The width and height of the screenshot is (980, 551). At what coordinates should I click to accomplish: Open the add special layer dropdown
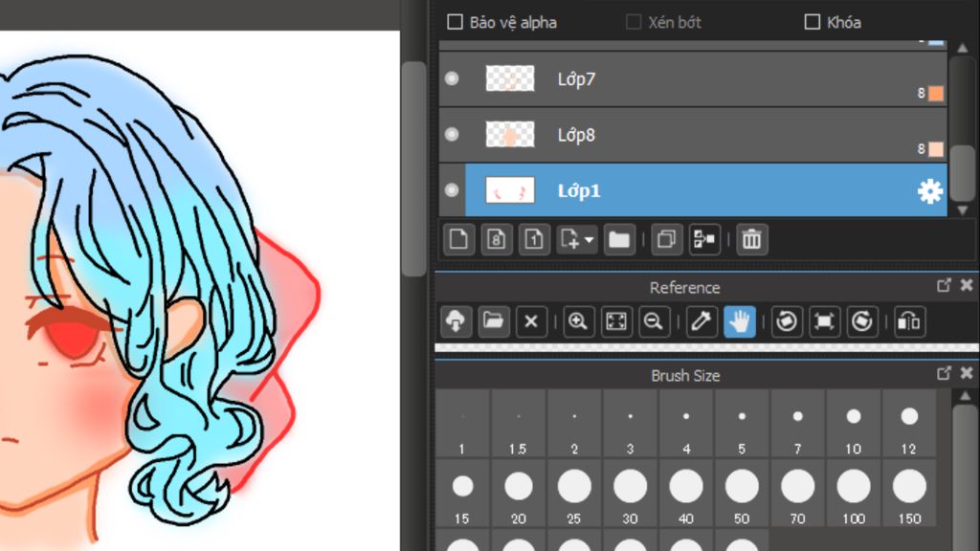pyautogui.click(x=577, y=239)
